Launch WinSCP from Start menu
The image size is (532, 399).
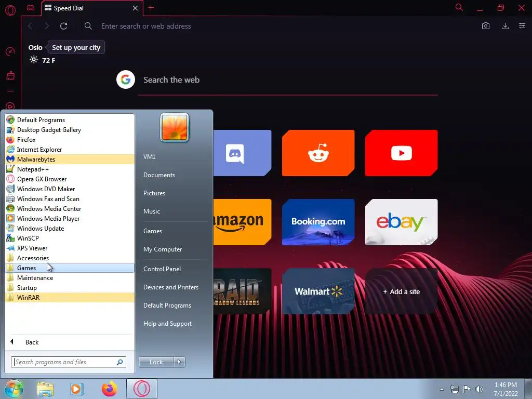point(70,238)
